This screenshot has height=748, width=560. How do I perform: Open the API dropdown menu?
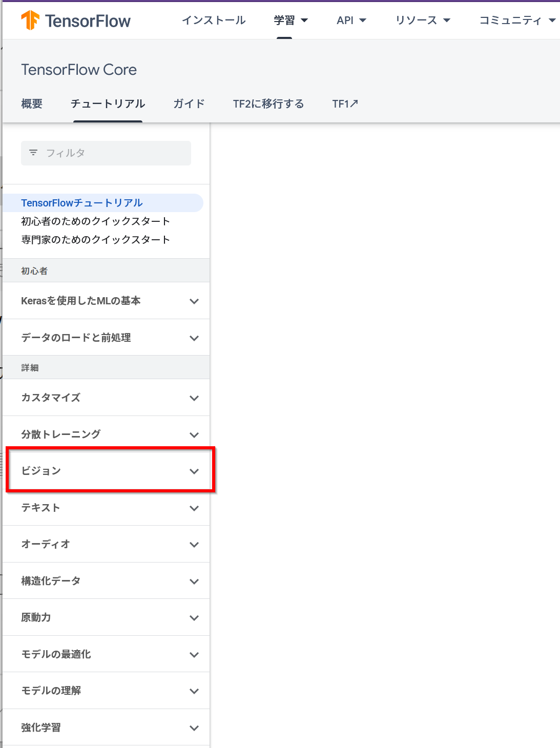(x=351, y=20)
